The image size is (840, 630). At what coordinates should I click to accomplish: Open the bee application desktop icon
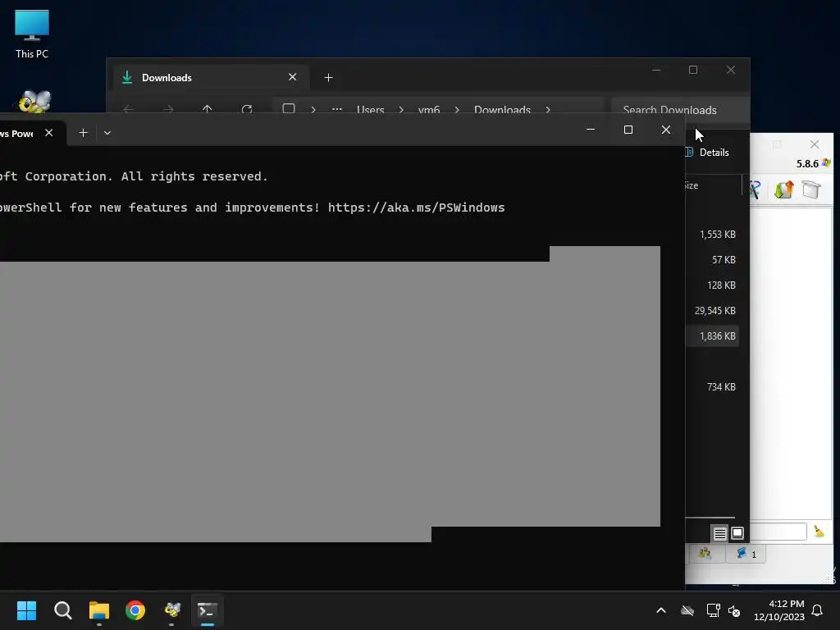click(34, 102)
